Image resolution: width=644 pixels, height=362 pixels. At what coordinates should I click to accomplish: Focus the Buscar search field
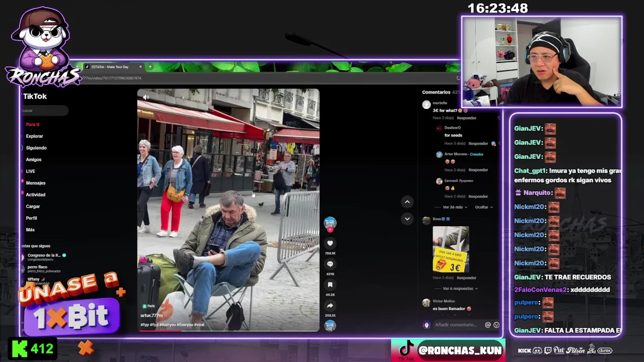(x=44, y=111)
